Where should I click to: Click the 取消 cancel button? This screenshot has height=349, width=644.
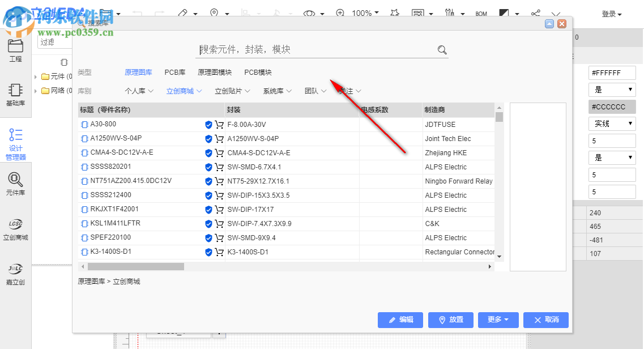[546, 320]
